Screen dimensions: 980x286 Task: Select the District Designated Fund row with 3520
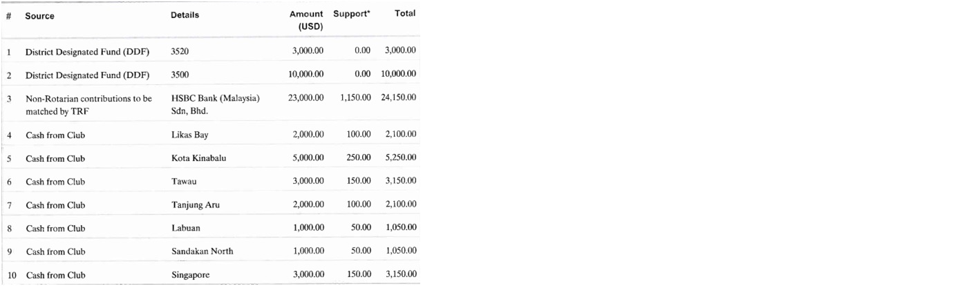[211, 50]
